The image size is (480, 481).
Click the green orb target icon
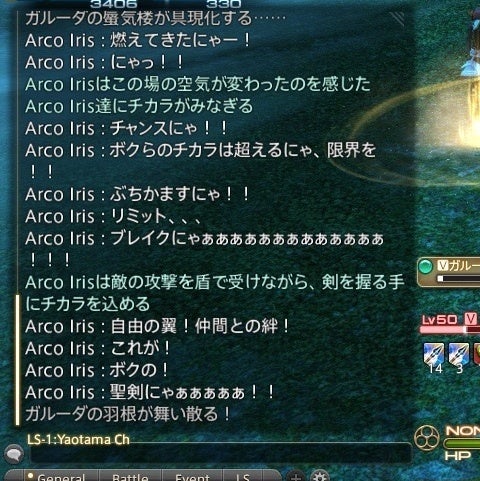(425, 267)
